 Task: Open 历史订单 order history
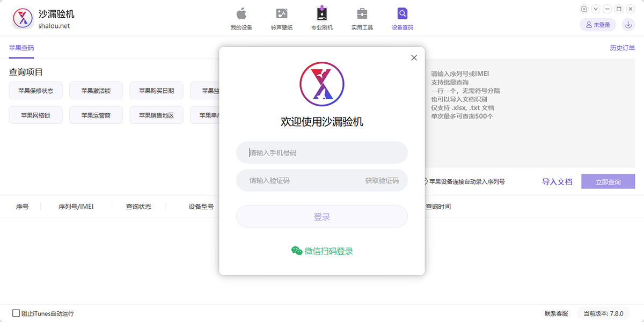[623, 48]
